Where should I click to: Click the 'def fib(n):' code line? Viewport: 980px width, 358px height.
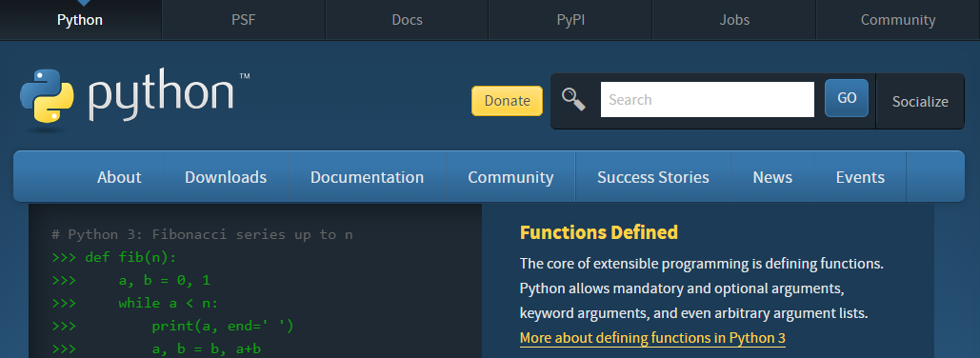point(114,257)
